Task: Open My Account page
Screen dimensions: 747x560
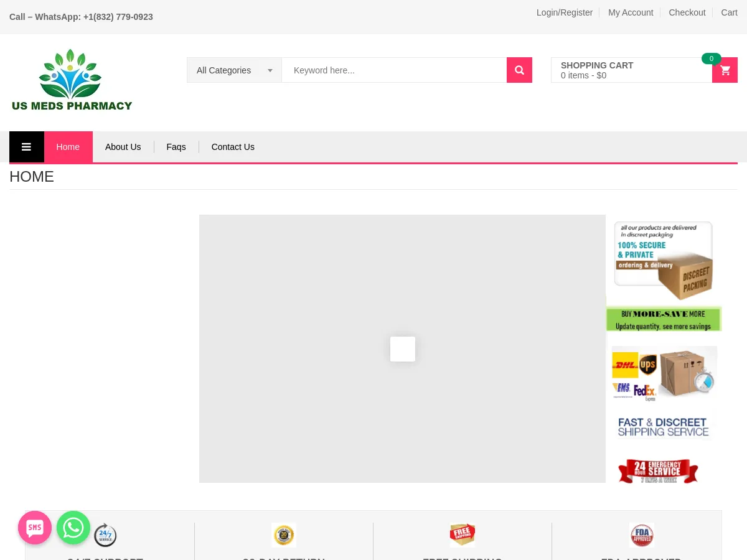Action: pos(631,12)
